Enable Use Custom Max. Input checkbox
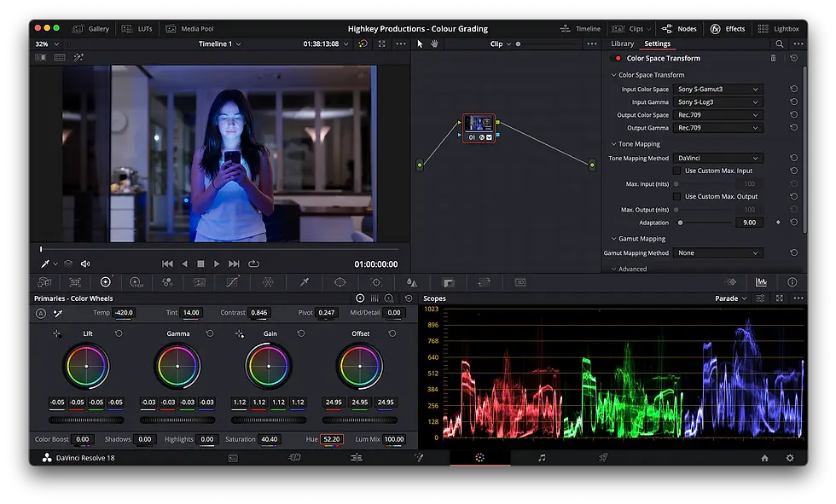 pyautogui.click(x=677, y=171)
